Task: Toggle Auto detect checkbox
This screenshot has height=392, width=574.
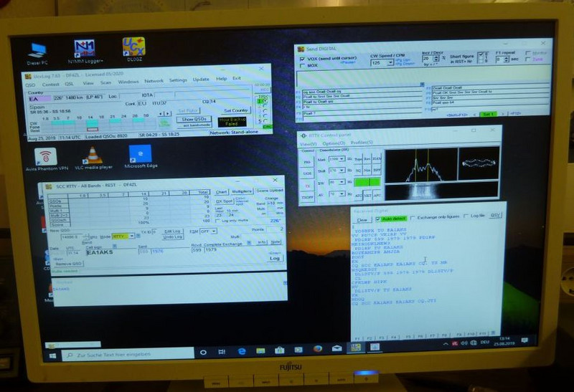Action: pyautogui.click(x=378, y=219)
